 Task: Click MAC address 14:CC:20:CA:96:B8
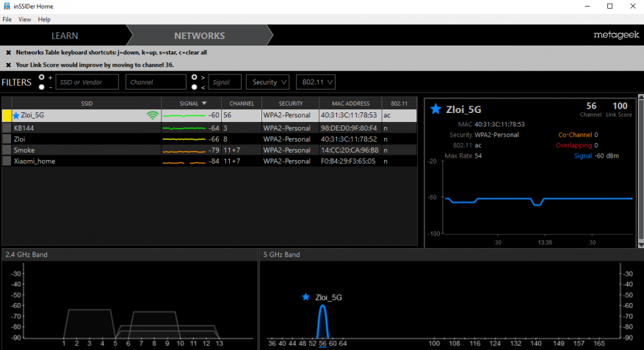coord(350,150)
